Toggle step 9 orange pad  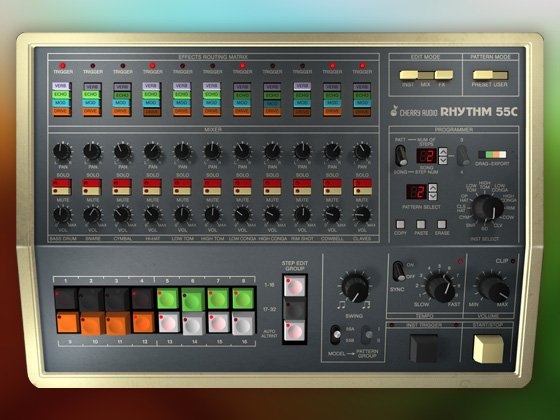coord(68,322)
